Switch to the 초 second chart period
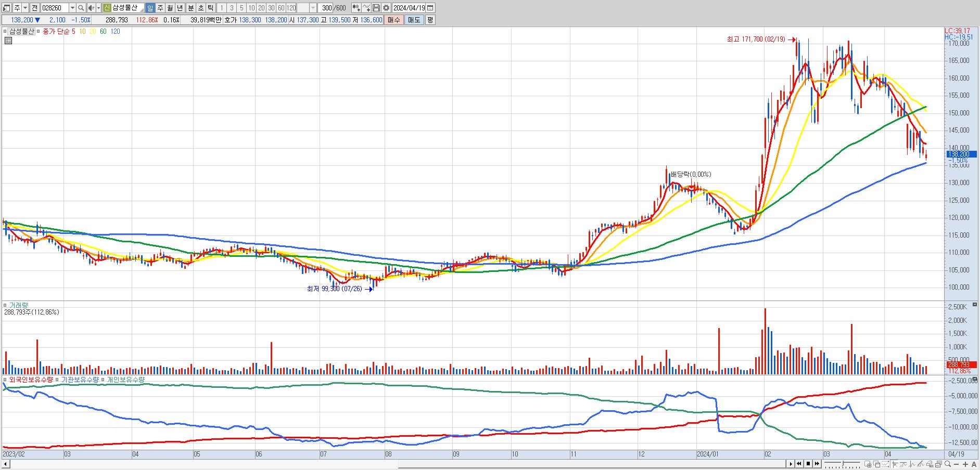Image resolution: width=980 pixels, height=470 pixels. pos(200,8)
